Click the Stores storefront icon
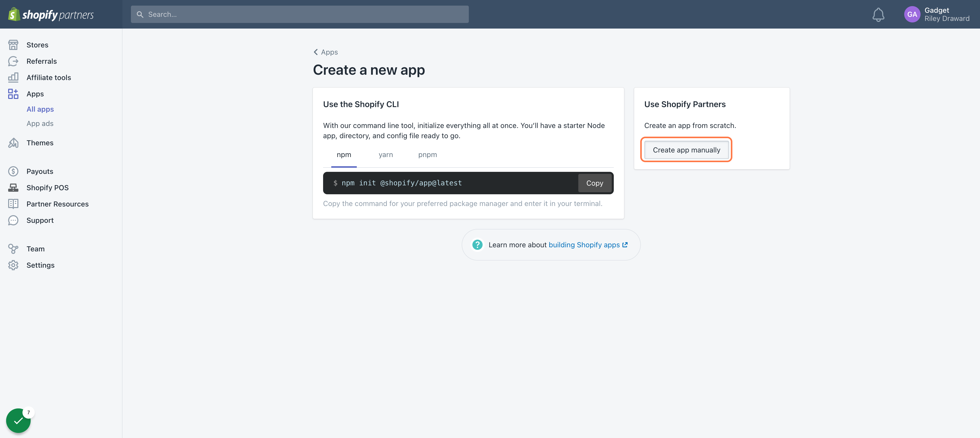Viewport: 980px width, 438px height. [13, 45]
